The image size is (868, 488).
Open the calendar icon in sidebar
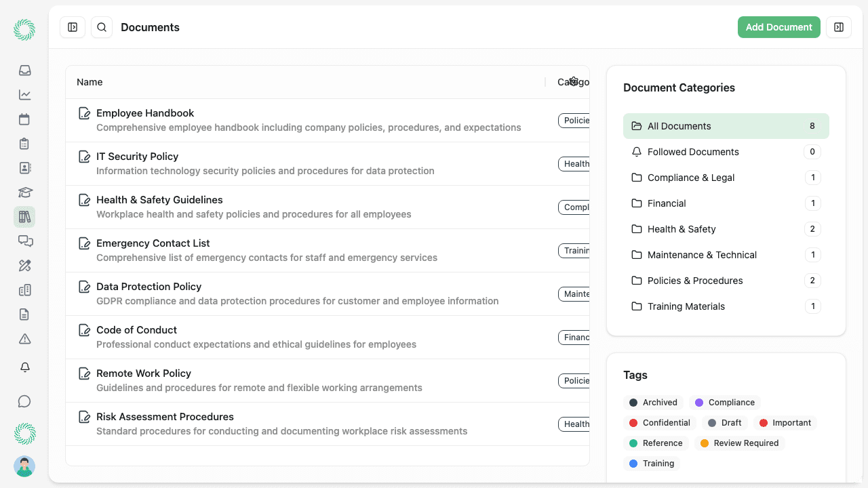coord(24,119)
